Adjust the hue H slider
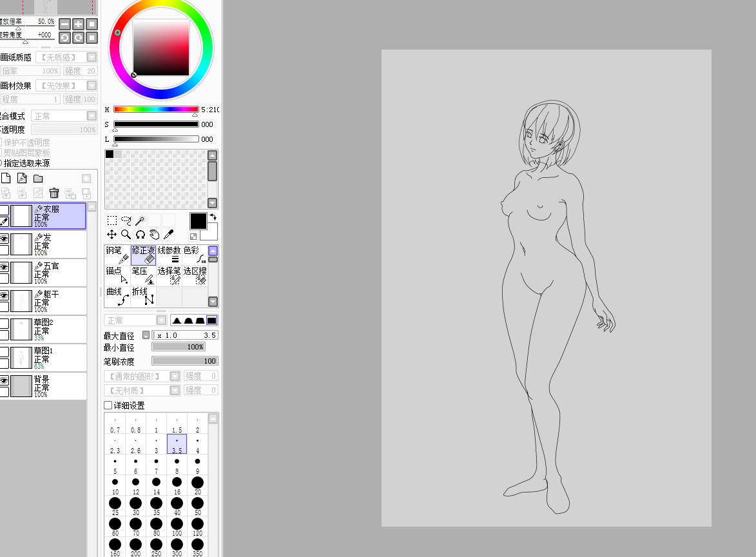Image resolution: width=756 pixels, height=557 pixels. tap(156, 110)
